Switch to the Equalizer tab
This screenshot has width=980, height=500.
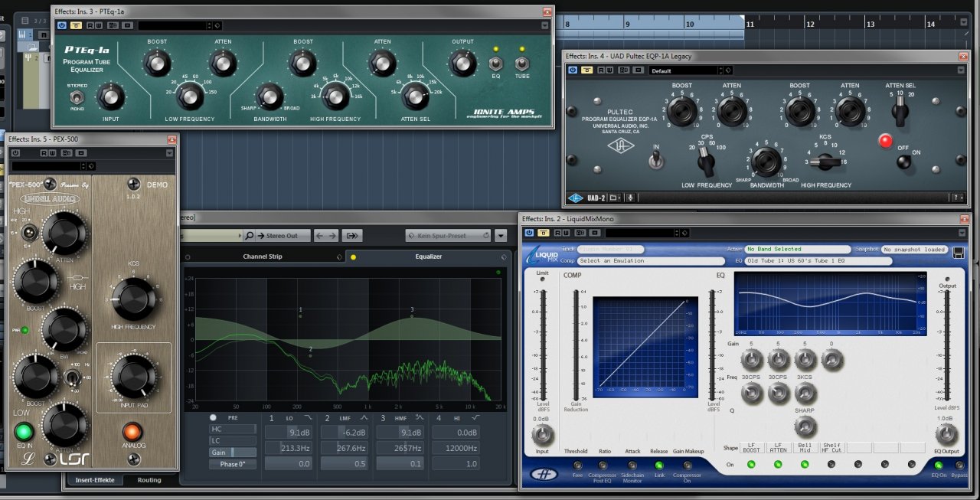pyautogui.click(x=429, y=257)
